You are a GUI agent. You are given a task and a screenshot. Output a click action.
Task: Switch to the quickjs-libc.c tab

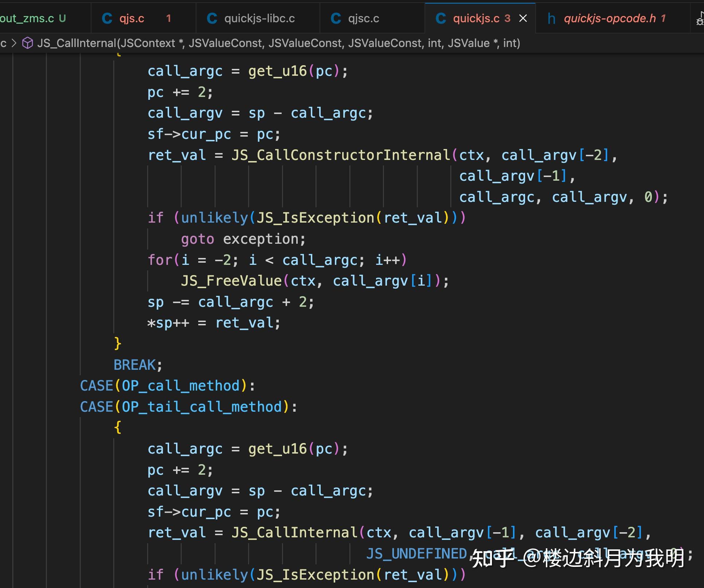(259, 18)
